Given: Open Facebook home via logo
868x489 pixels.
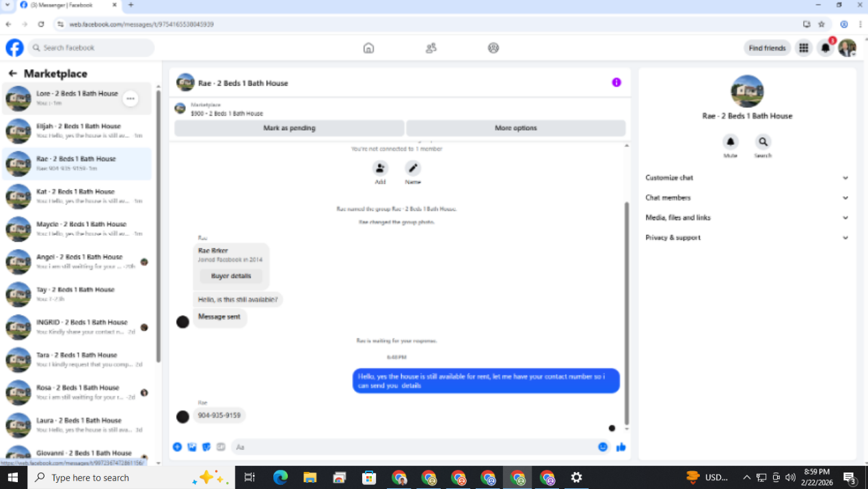Looking at the screenshot, I should [x=14, y=48].
